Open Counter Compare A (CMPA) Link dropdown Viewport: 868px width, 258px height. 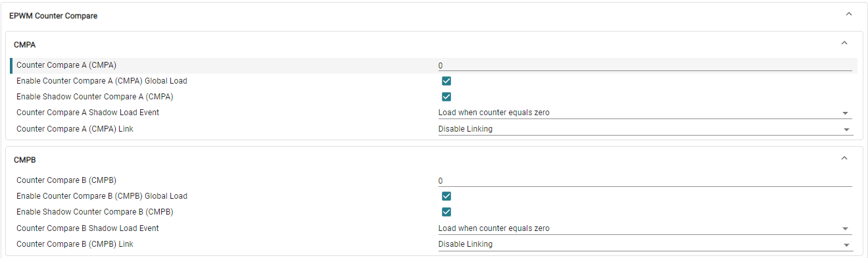tap(645, 129)
